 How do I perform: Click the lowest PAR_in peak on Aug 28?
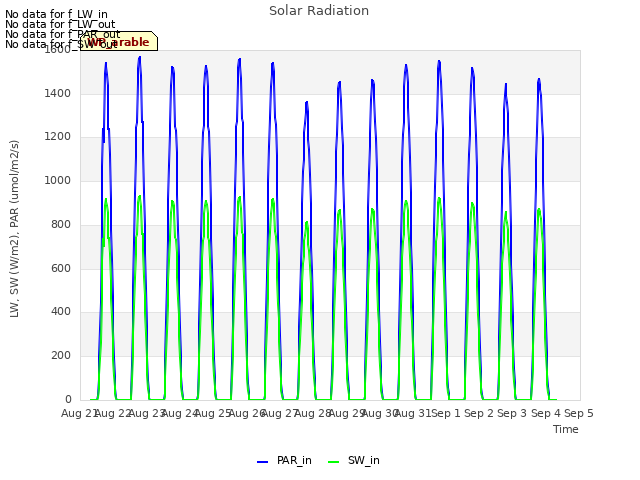pos(307,102)
